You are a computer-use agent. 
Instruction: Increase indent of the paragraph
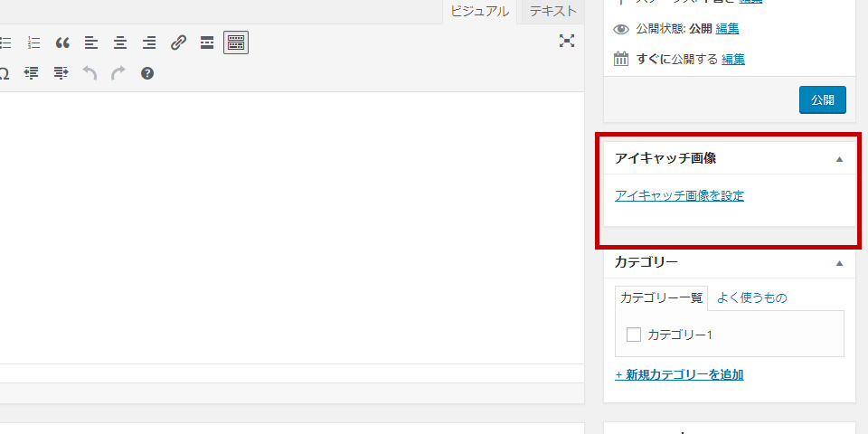coord(61,73)
